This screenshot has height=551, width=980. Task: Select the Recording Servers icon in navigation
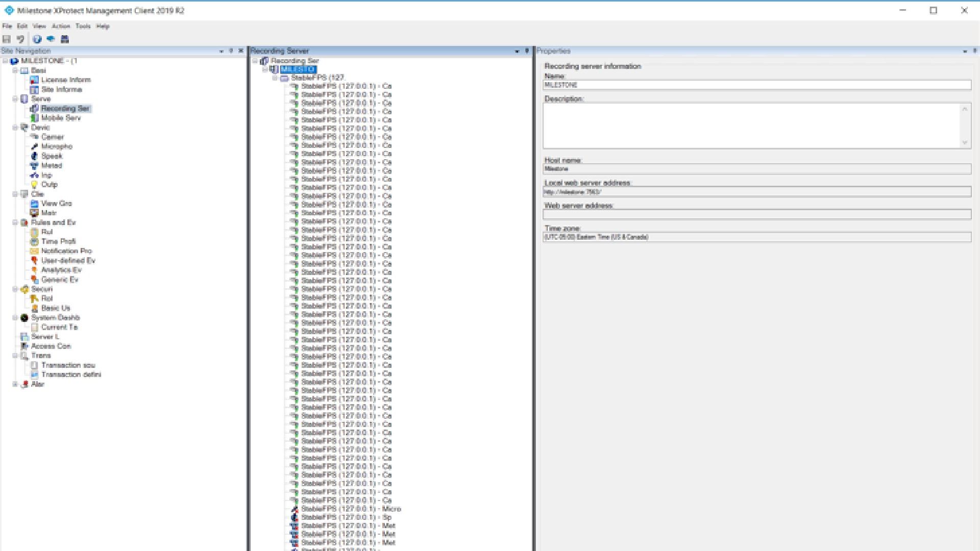pyautogui.click(x=34, y=109)
